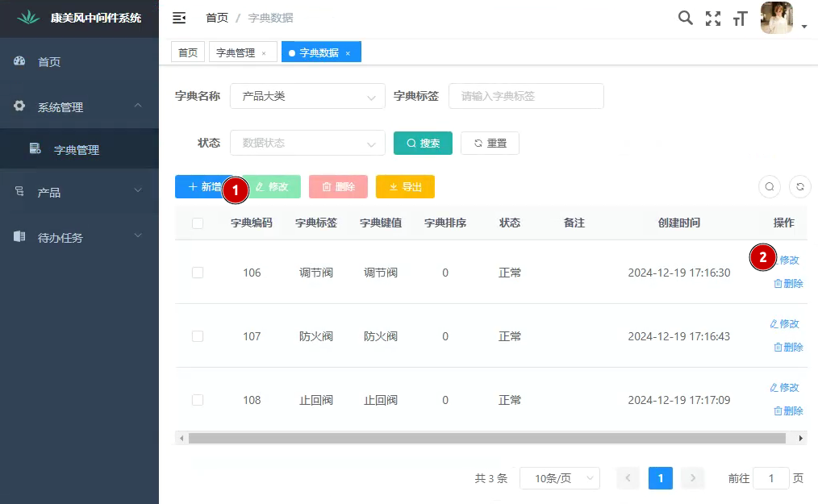Click the round show/hide search icon
This screenshot has width=818, height=504.
[x=770, y=186]
